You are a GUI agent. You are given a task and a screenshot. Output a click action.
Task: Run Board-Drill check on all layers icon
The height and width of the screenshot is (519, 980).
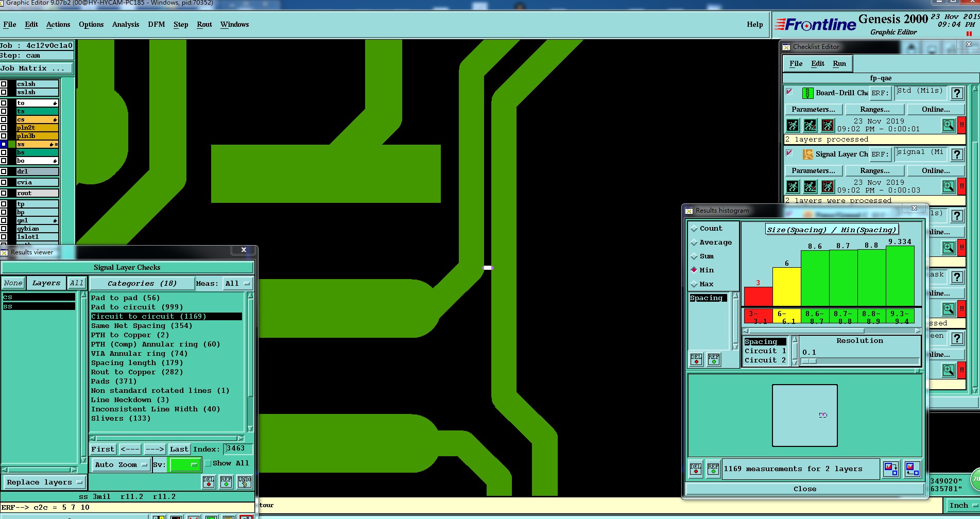click(793, 125)
